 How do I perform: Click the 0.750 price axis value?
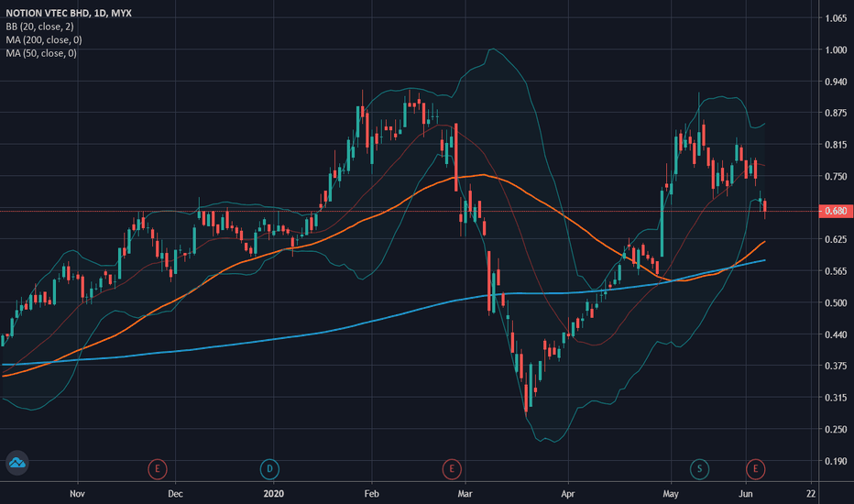836,177
